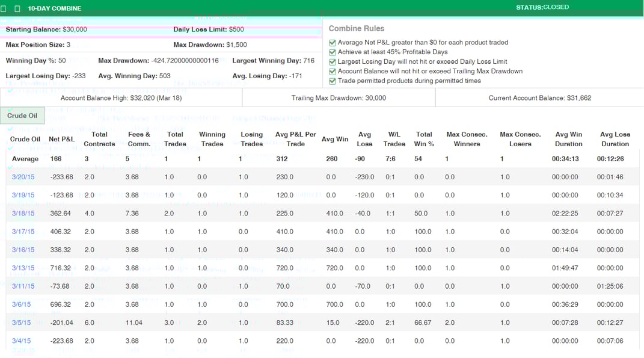Toggle the Average Net P&L rule checkbox
644x358 pixels.
pos(333,43)
